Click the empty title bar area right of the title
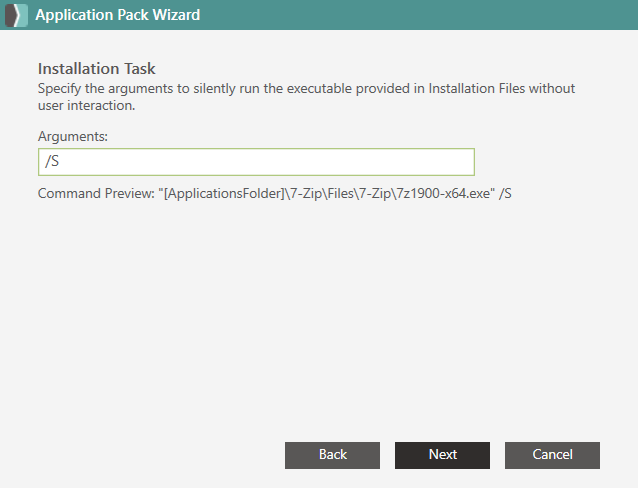 tap(419, 15)
